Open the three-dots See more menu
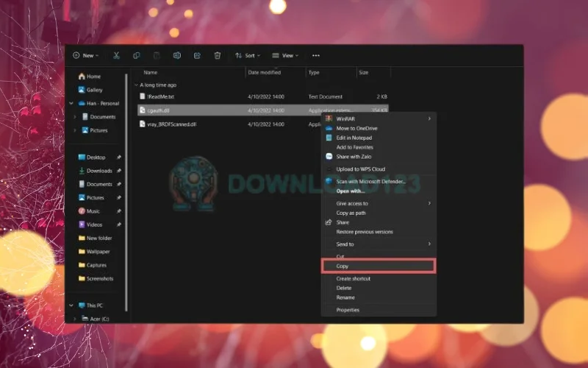Screen dimensions: 588x368 (x=316, y=56)
